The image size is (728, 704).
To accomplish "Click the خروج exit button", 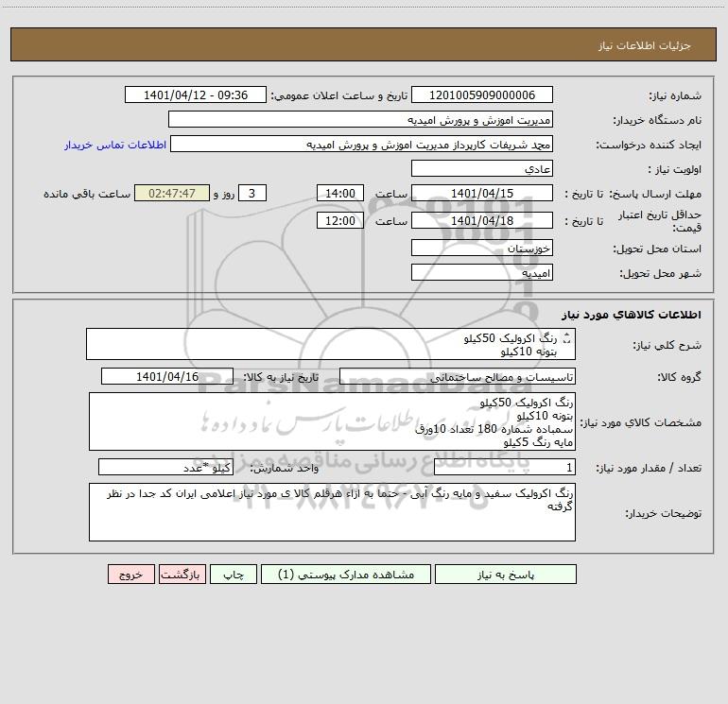I will pos(130,575).
